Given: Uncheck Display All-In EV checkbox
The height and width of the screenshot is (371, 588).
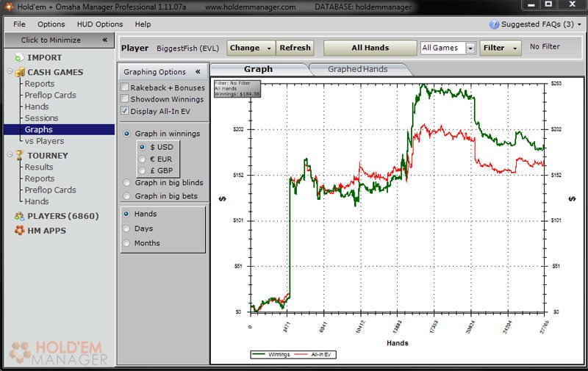Looking at the screenshot, I should coord(124,111).
